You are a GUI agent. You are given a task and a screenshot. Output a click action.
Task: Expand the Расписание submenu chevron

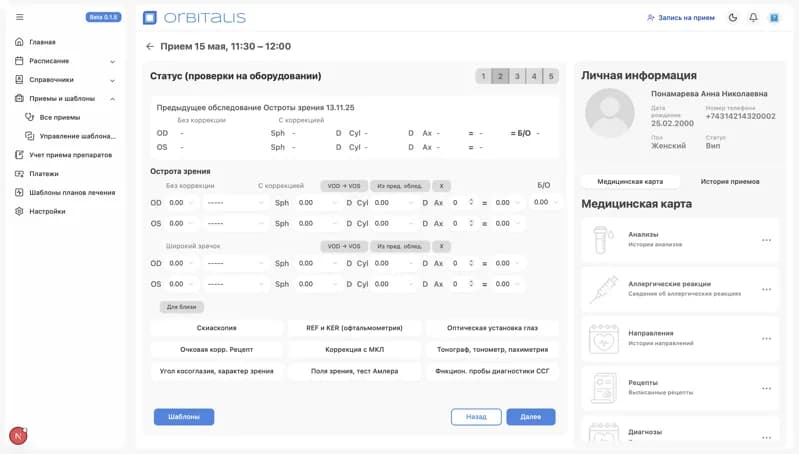(113, 61)
